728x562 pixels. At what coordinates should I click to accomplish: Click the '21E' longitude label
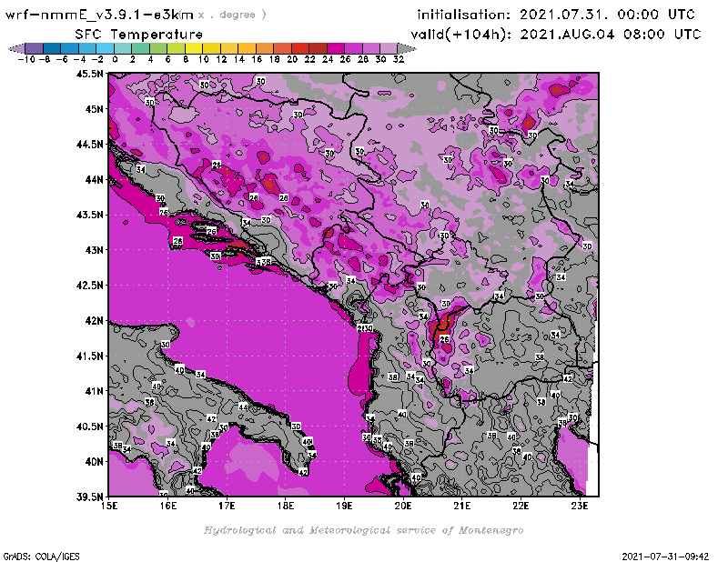[462, 506]
